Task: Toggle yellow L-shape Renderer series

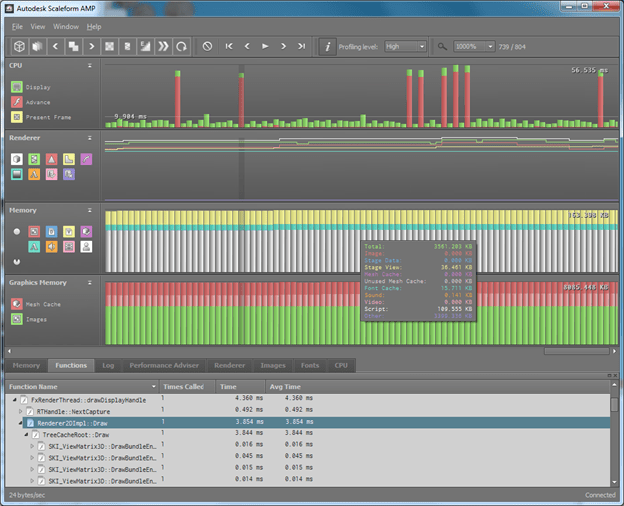Action: 69,159
